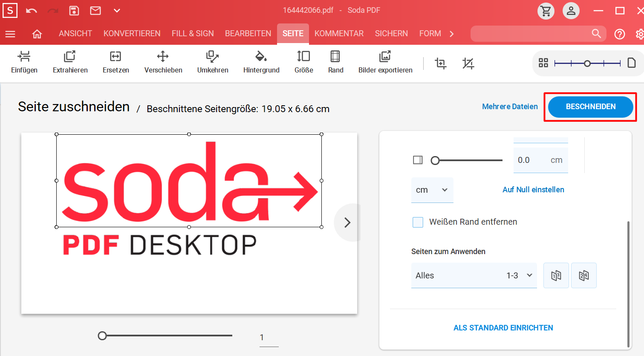Save the document with disk icon
644x356 pixels.
point(74,11)
